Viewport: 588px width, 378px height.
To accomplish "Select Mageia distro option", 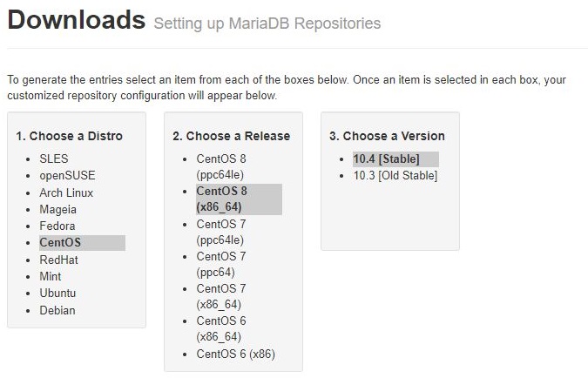I will pos(57,209).
